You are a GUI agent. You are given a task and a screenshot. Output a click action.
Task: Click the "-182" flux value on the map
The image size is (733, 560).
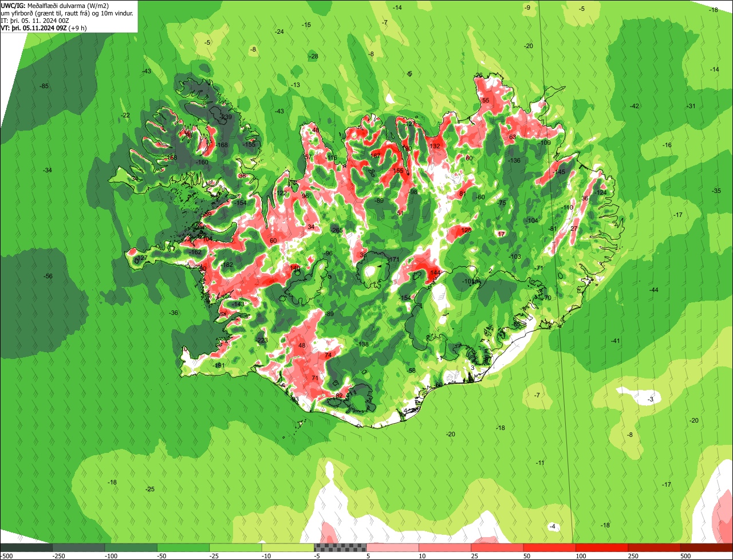227,265
